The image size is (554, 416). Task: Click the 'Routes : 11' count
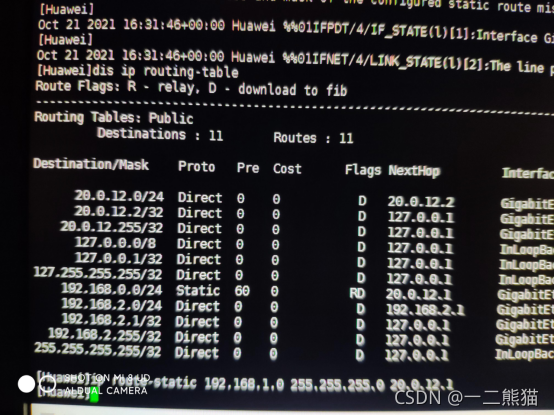coord(313,138)
